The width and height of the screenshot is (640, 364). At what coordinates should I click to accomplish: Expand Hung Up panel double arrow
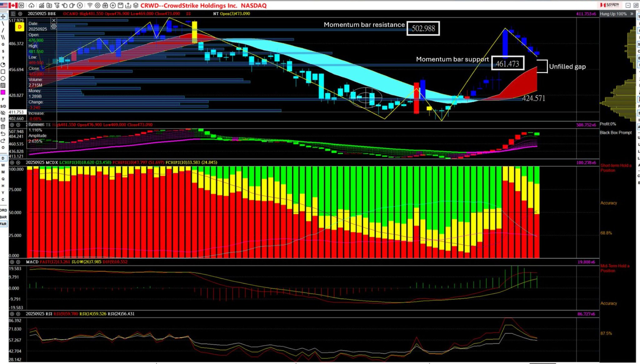[x=632, y=14]
